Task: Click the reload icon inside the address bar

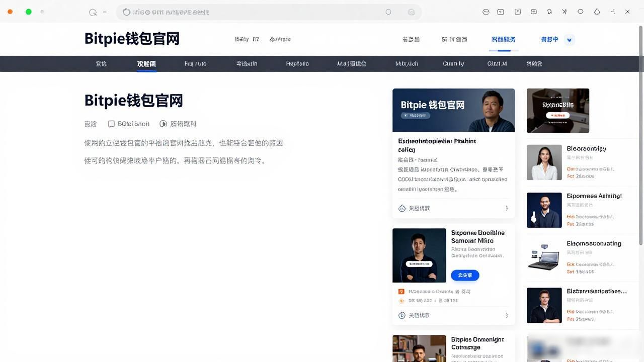Action: [127, 12]
